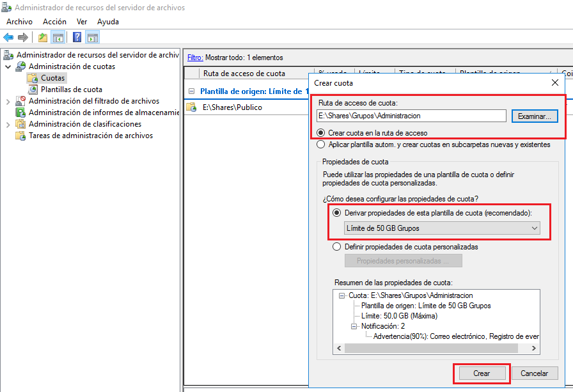Choose Aplicar plantilla autom. radio option
The height and width of the screenshot is (392, 573).
pyautogui.click(x=321, y=145)
